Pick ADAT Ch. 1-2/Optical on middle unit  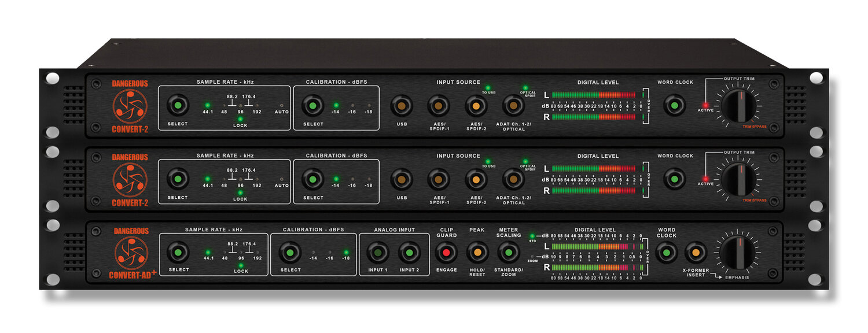coord(513,179)
